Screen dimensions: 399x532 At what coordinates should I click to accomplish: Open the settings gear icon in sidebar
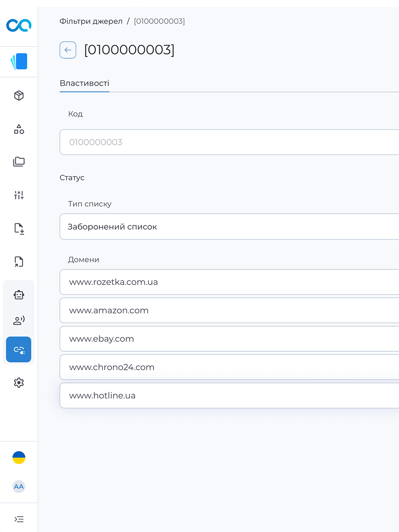pos(19,383)
